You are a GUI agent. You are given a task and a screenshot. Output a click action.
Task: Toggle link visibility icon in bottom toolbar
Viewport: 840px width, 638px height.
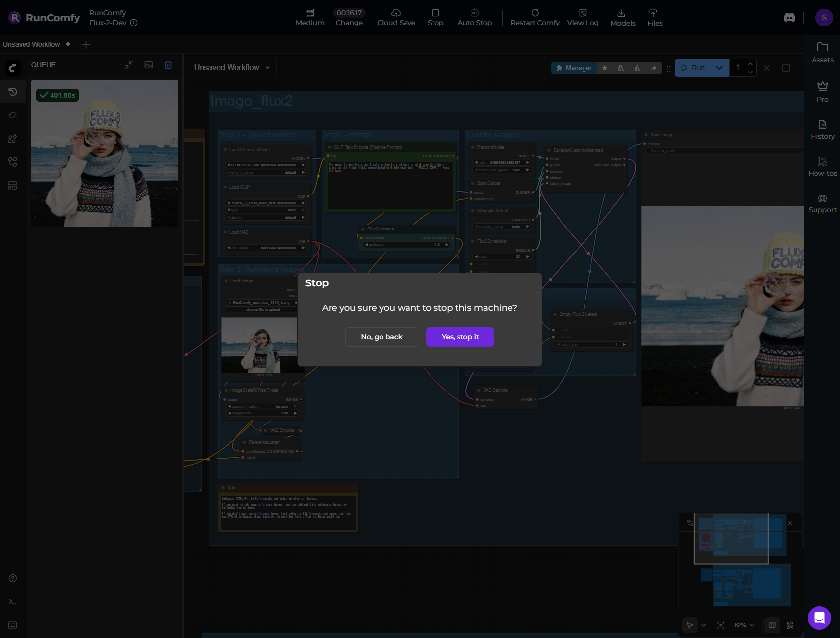point(790,625)
